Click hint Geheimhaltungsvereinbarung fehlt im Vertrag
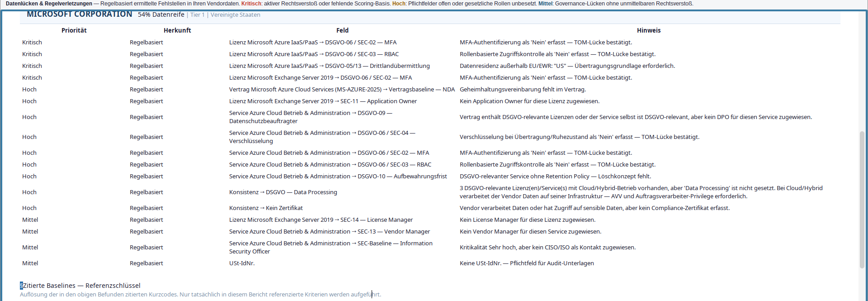The width and height of the screenshot is (868, 301). click(523, 89)
